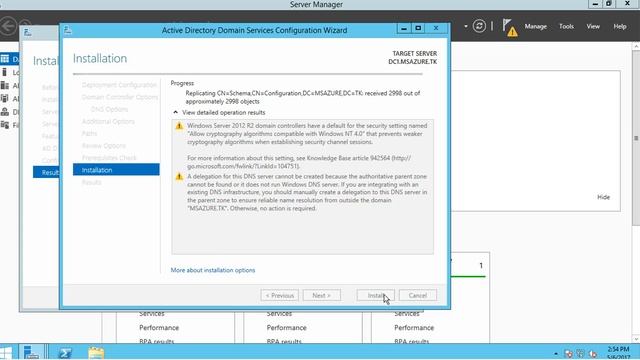The height and width of the screenshot is (360, 640).
Task: Show hidden system tray icons
Action: tap(556, 354)
